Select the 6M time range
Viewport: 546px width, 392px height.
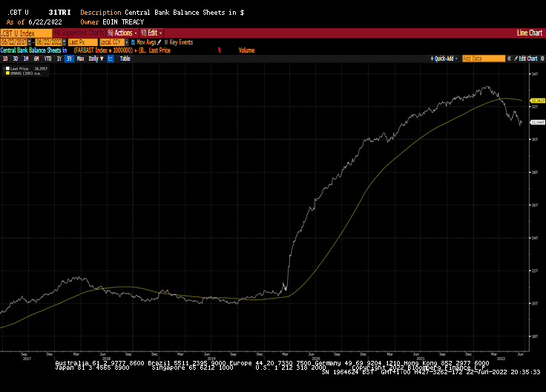click(36, 59)
